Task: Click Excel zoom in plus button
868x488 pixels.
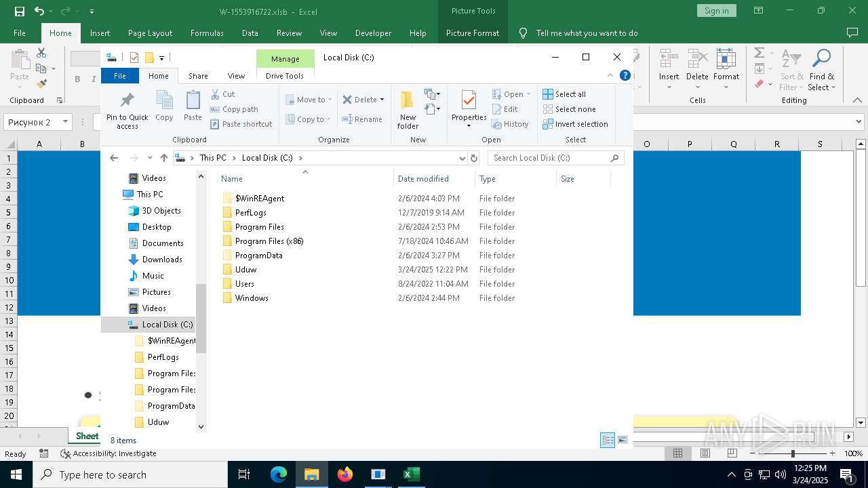Action: point(833,453)
